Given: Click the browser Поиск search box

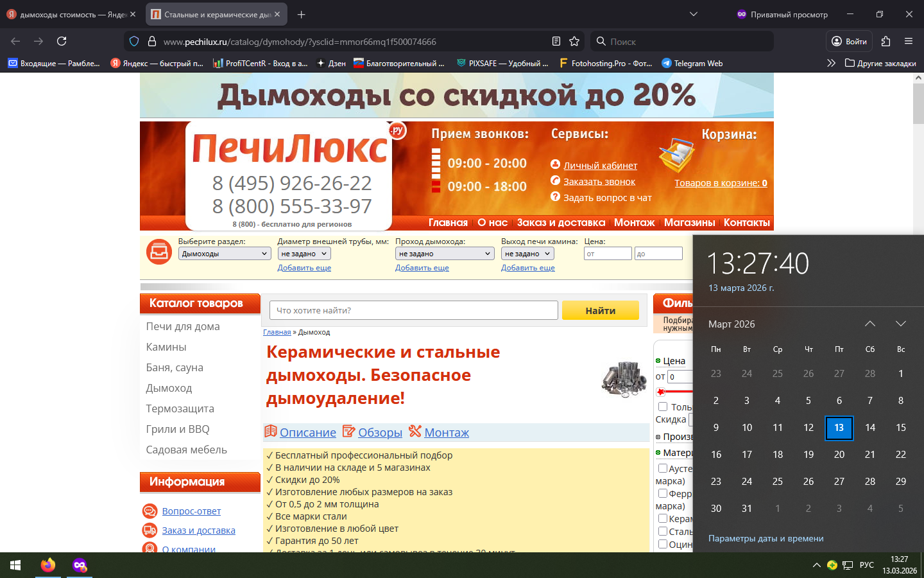Looking at the screenshot, I should coord(681,41).
